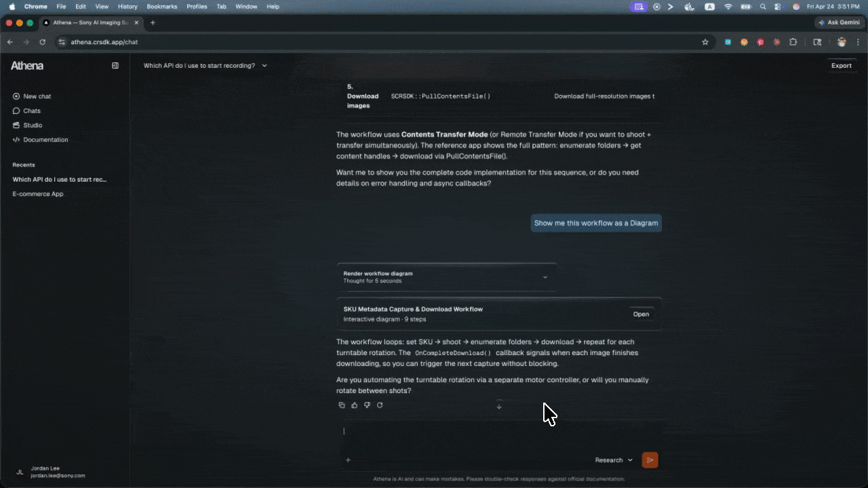This screenshot has height=488, width=868.
Task: Open the side panel search icon in Chrome toolbar
Action: (x=817, y=42)
